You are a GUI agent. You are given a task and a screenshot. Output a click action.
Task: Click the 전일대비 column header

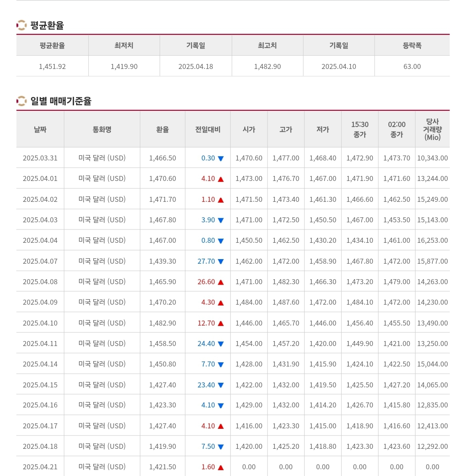point(208,129)
